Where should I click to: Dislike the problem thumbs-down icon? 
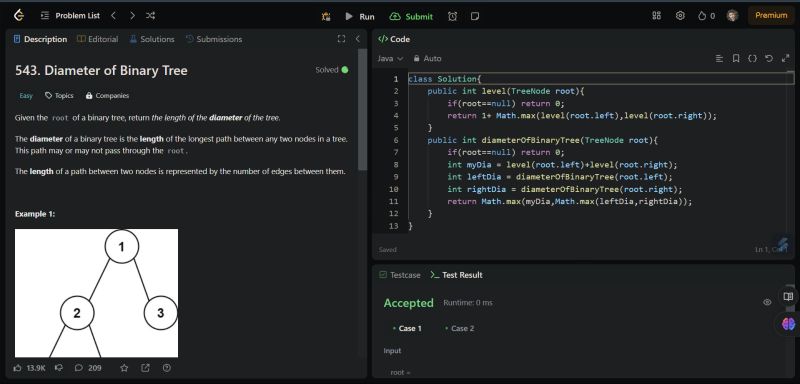(59, 368)
